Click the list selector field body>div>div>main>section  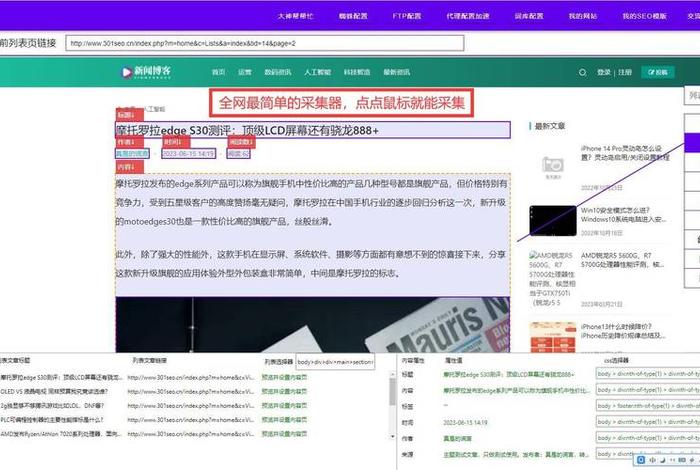pos(335,362)
